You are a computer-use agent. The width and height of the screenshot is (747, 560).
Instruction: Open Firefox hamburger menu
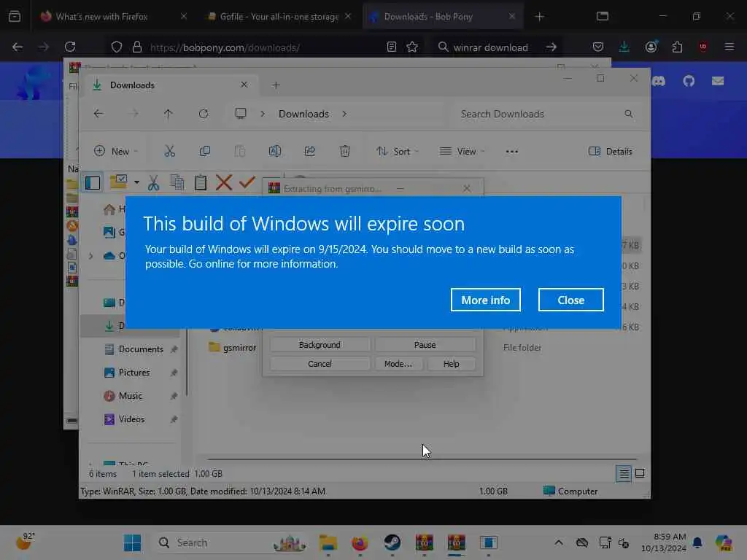729,47
